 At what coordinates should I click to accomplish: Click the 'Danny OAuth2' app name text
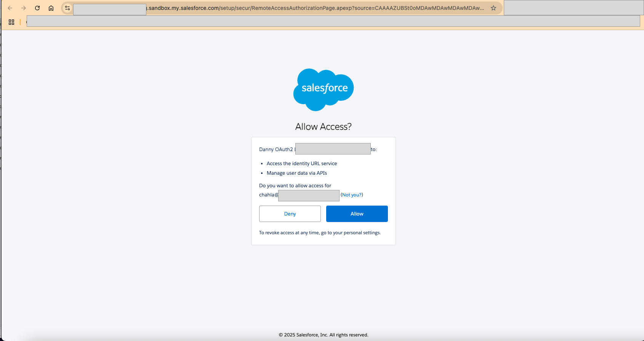[x=276, y=150]
